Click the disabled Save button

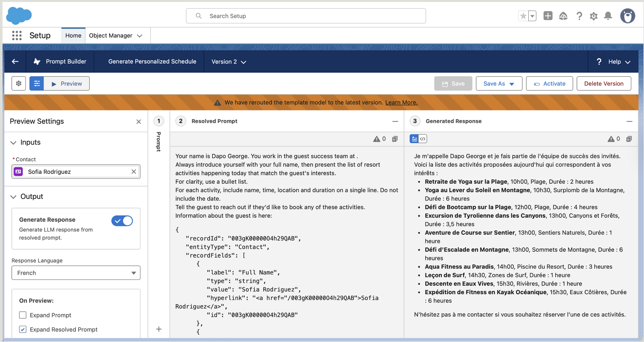[x=453, y=83]
